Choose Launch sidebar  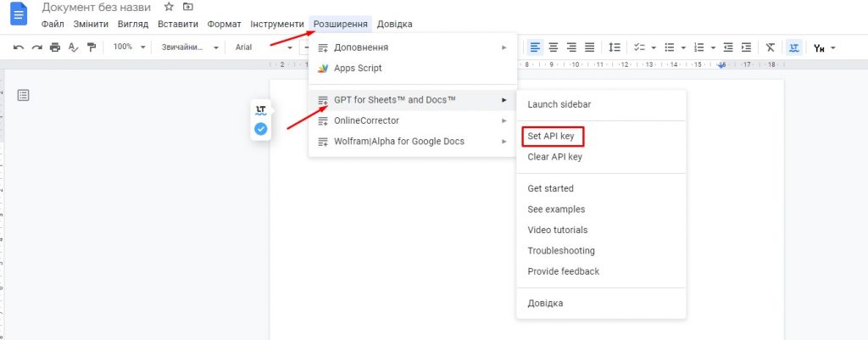601,104
